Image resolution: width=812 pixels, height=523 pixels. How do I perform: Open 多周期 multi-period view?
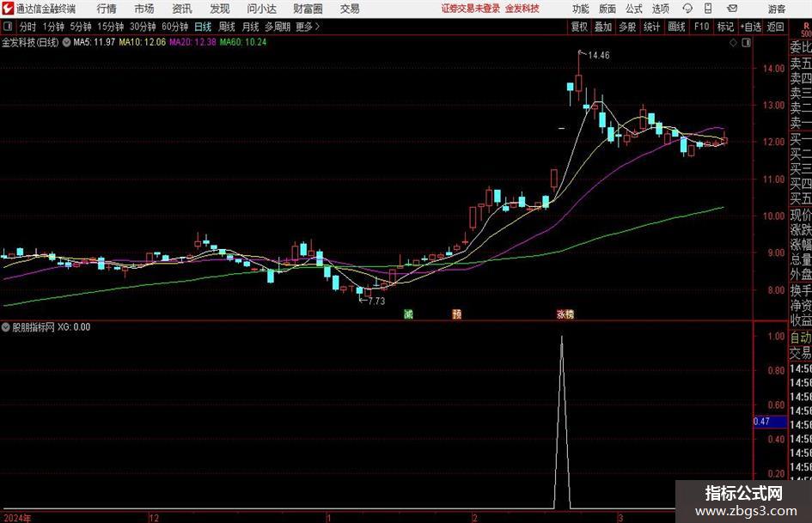click(278, 27)
